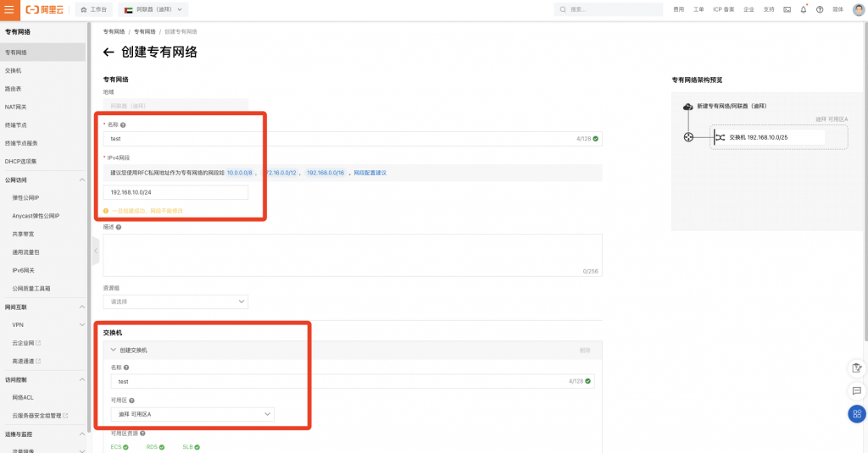This screenshot has height=453, width=868.
Task: Open the 资源组 dropdown
Action: [x=175, y=301]
